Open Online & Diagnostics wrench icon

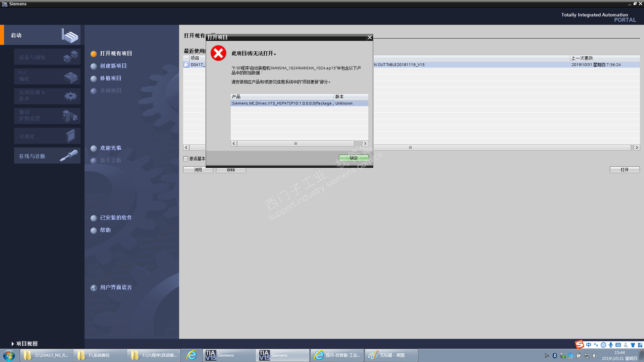pos(69,156)
